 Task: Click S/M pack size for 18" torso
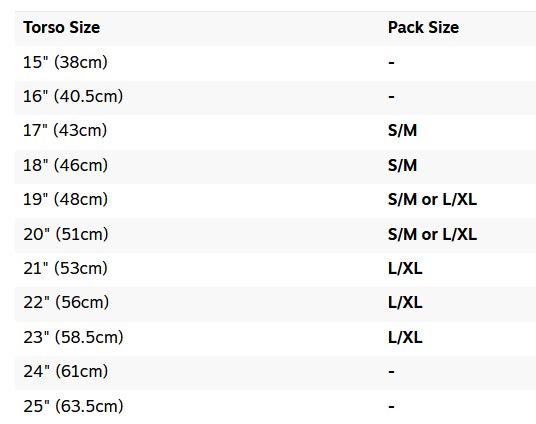[402, 165]
